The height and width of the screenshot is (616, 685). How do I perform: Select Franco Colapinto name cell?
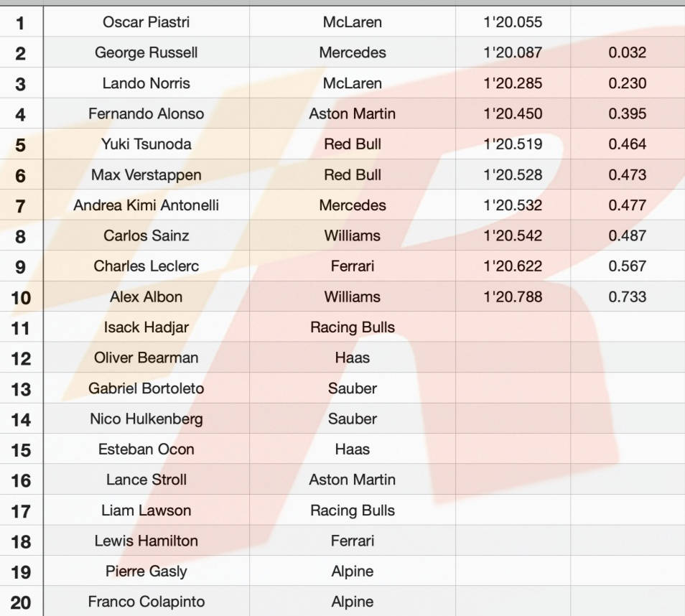coord(146,602)
